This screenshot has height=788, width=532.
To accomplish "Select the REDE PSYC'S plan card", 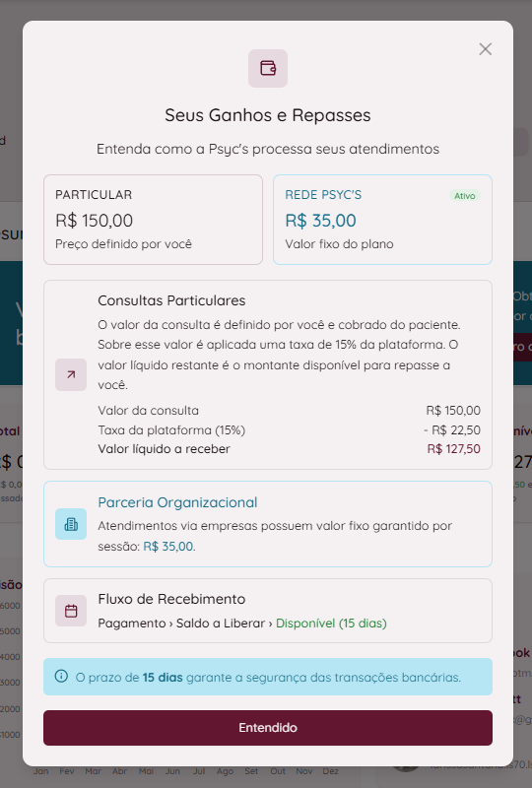I will (382, 220).
